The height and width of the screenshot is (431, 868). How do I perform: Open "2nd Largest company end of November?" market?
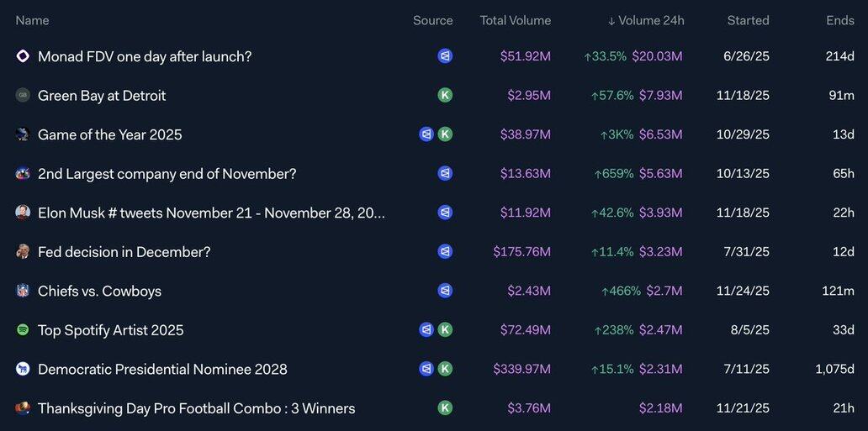(167, 174)
